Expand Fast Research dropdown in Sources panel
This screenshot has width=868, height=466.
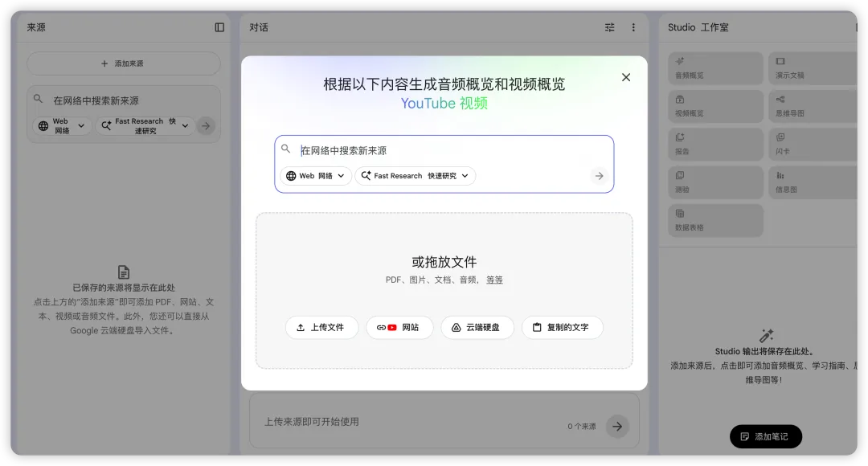pos(145,126)
